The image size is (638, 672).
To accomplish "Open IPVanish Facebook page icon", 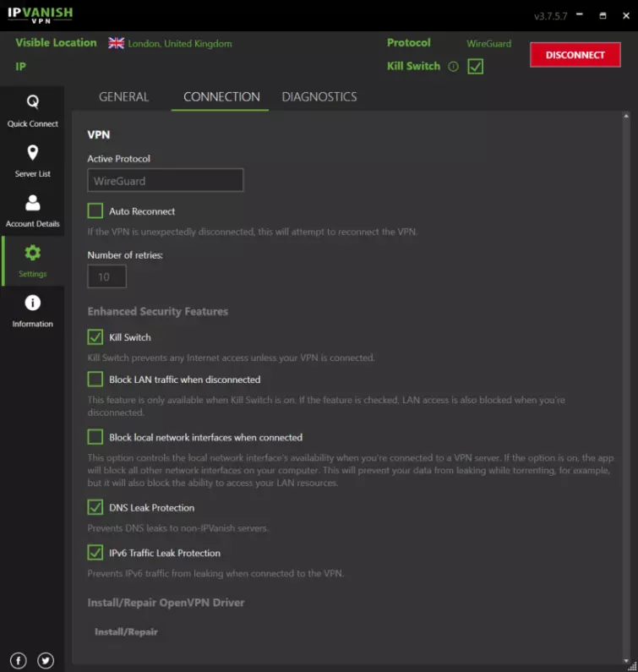I will click(19, 660).
